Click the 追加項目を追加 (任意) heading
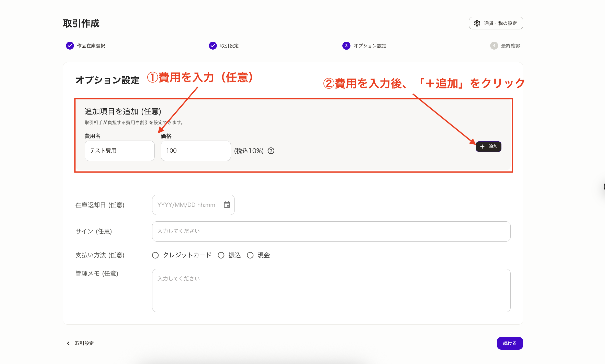The width and height of the screenshot is (605, 364). [123, 111]
